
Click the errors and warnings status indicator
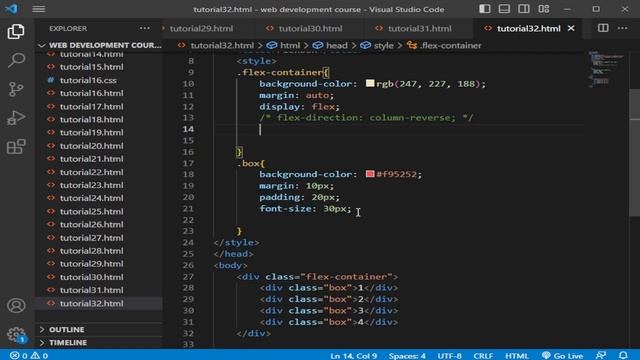[x=29, y=356]
